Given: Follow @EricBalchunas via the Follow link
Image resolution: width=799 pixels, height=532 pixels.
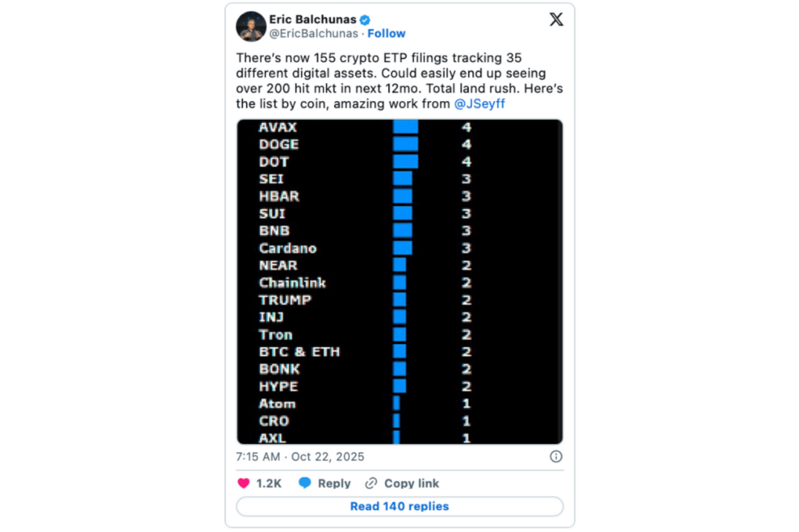Looking at the screenshot, I should click(386, 33).
